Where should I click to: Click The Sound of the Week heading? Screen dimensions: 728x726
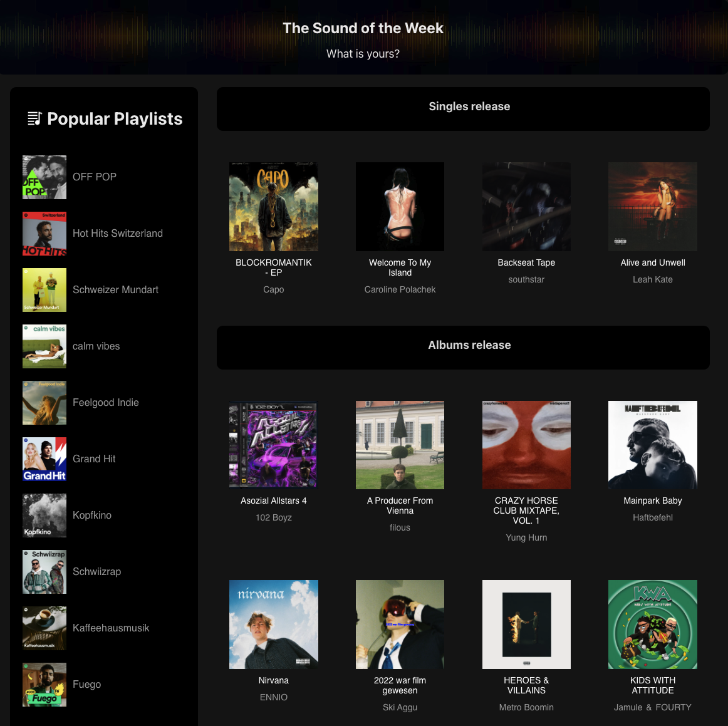[x=363, y=28]
